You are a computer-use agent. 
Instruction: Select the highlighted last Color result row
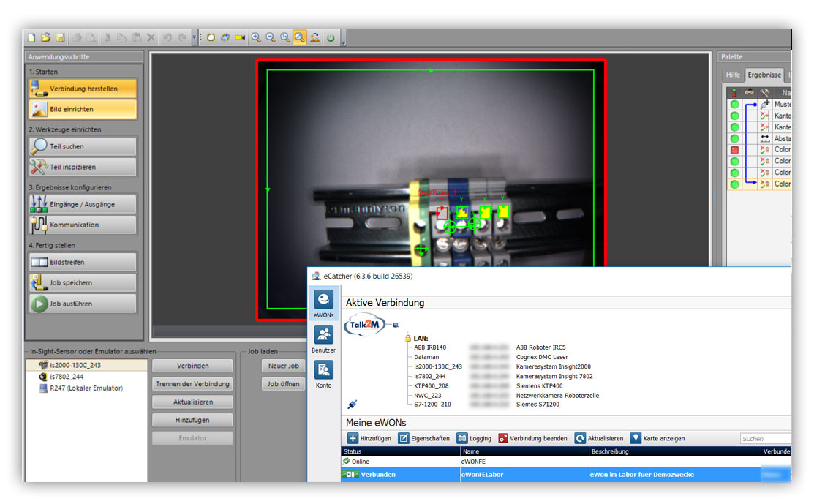coord(759,184)
